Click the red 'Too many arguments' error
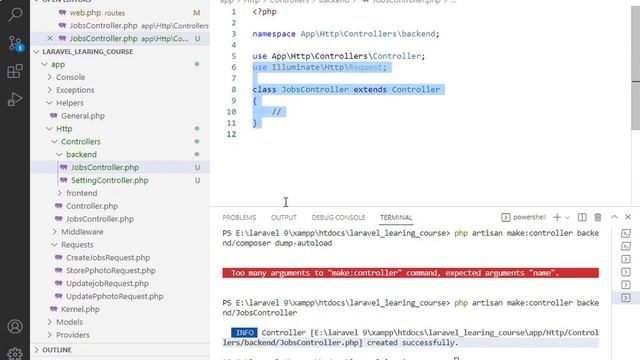The width and height of the screenshot is (640, 360). tap(410, 273)
